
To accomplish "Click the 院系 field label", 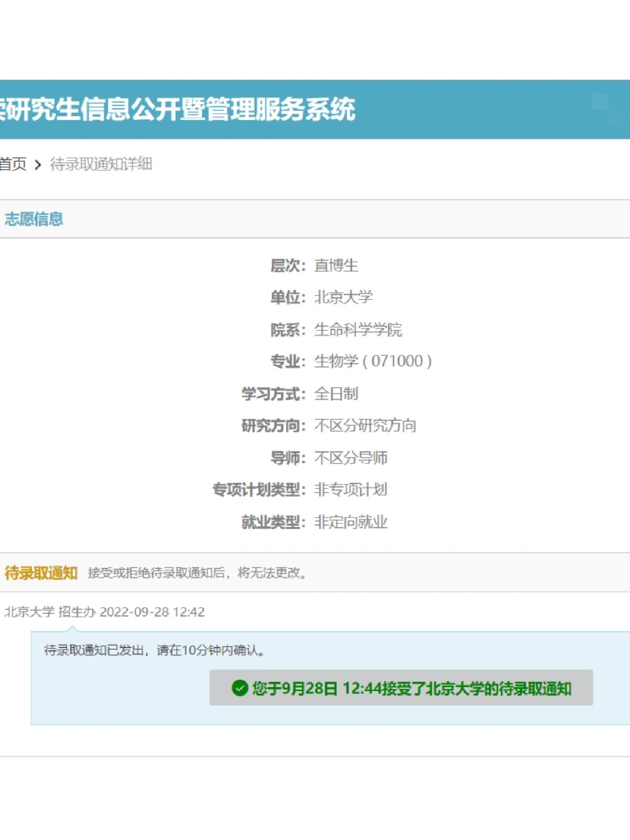I will (288, 329).
